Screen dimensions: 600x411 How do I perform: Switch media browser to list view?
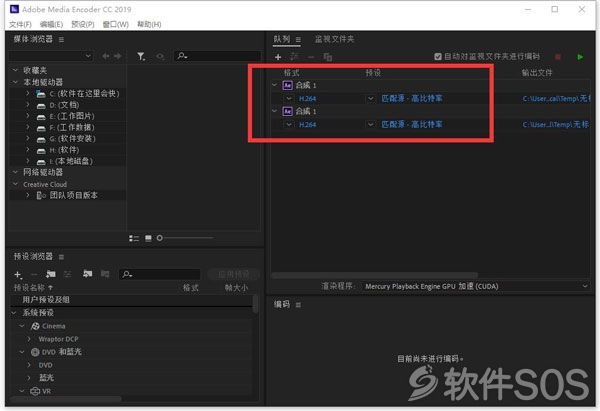pos(134,238)
